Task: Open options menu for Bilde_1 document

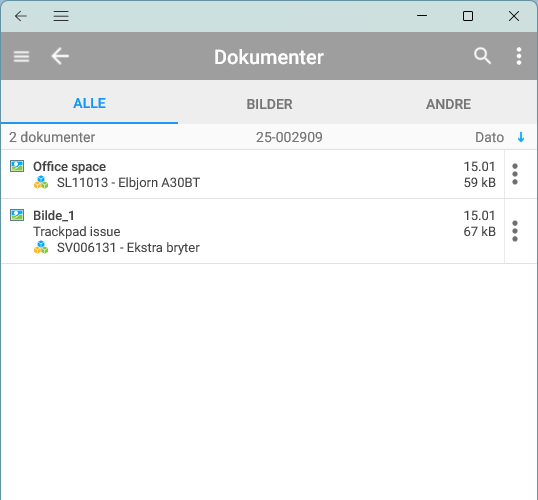Action: pos(515,231)
